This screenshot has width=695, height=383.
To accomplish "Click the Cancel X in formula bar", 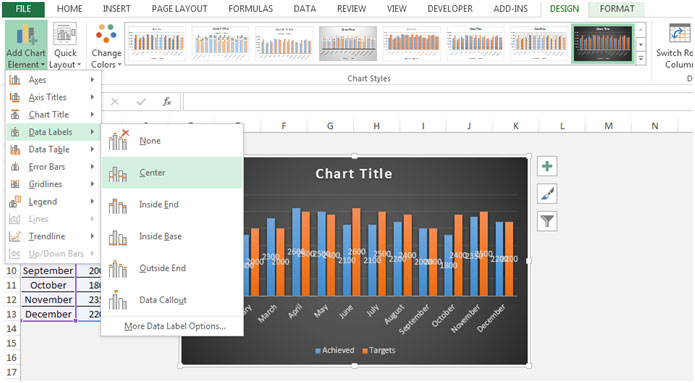I will click(x=115, y=102).
